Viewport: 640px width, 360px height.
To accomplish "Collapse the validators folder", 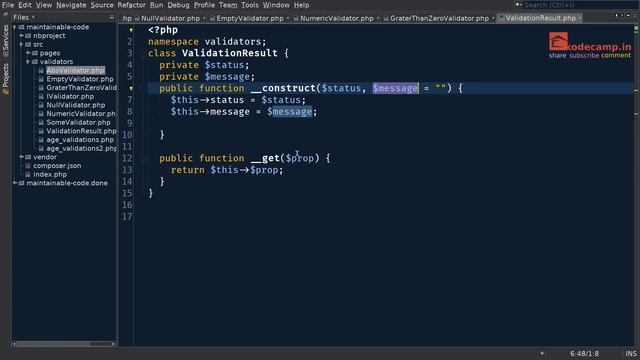I will coord(28,62).
